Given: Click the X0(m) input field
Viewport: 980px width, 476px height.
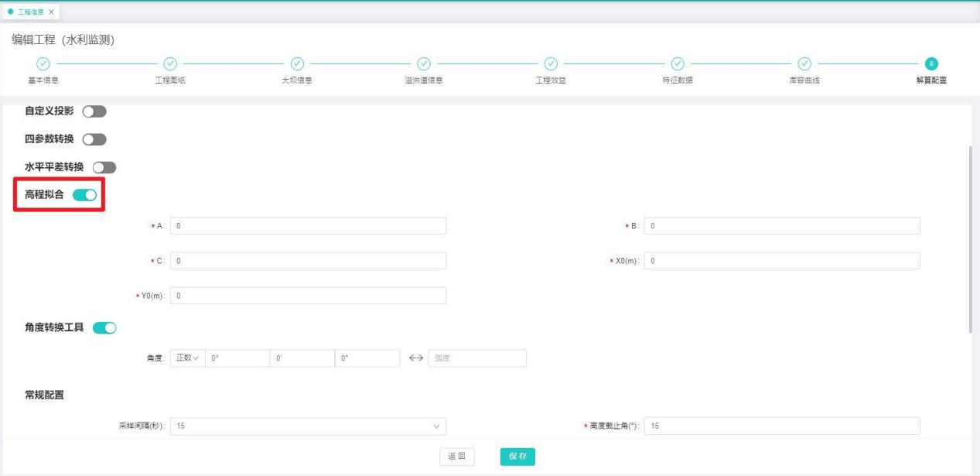Looking at the screenshot, I should (x=781, y=261).
